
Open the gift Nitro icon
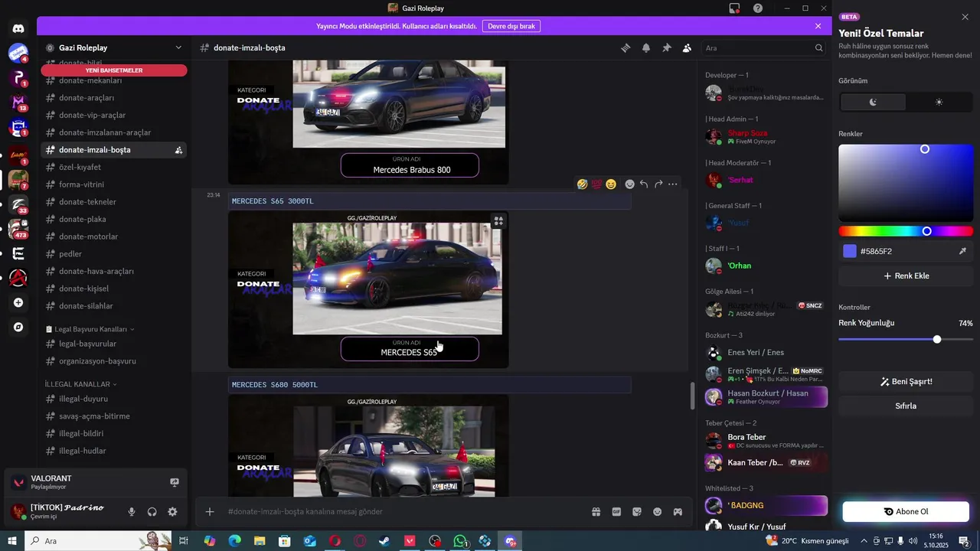[596, 511]
